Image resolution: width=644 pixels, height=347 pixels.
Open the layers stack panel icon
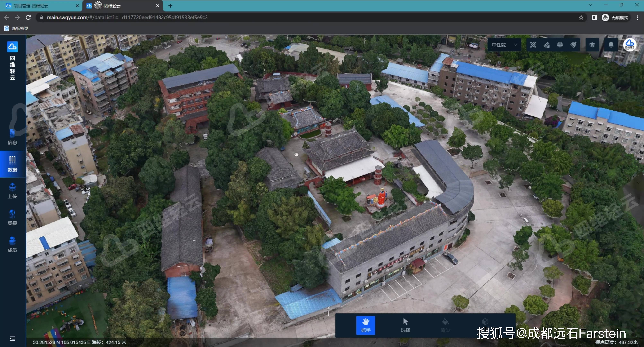pos(592,45)
